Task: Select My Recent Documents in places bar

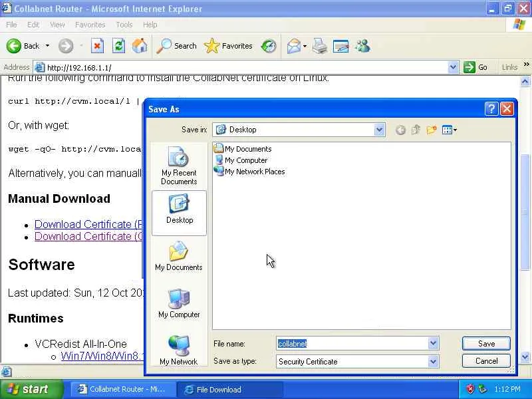Action: [179, 166]
